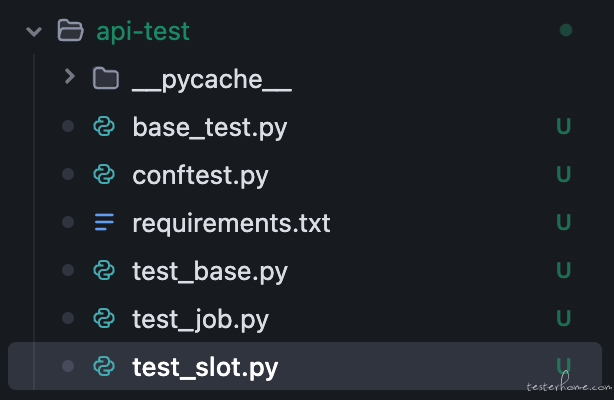Expand the __pycache__ folder arrow

click(70, 76)
